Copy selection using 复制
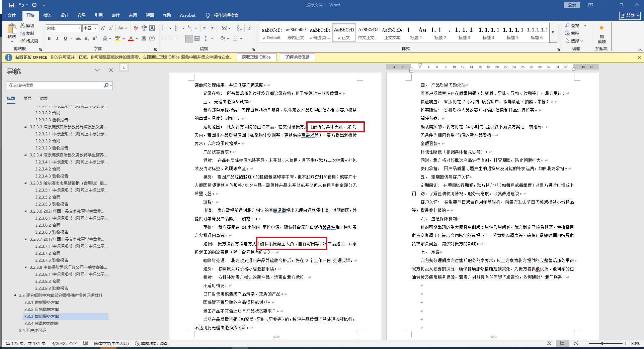 click(27, 33)
